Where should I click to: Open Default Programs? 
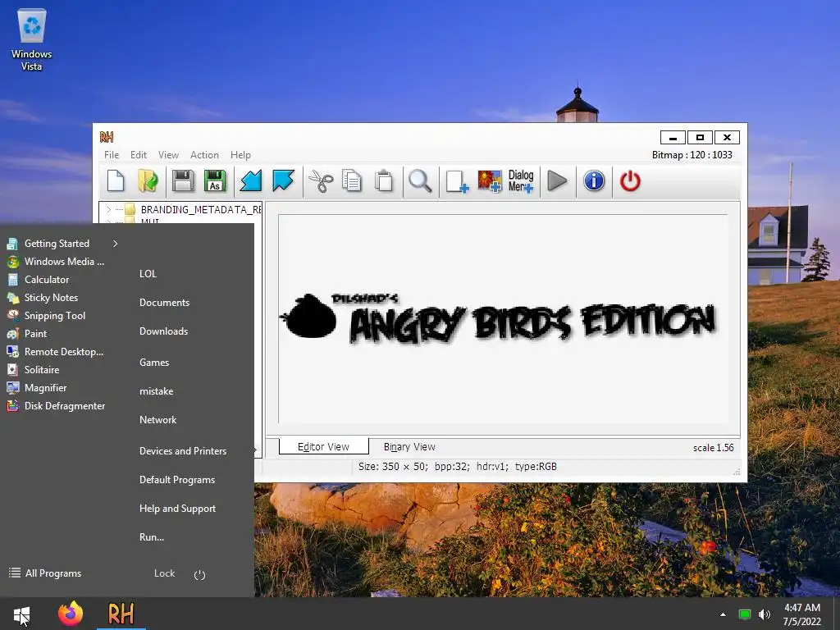pos(177,480)
